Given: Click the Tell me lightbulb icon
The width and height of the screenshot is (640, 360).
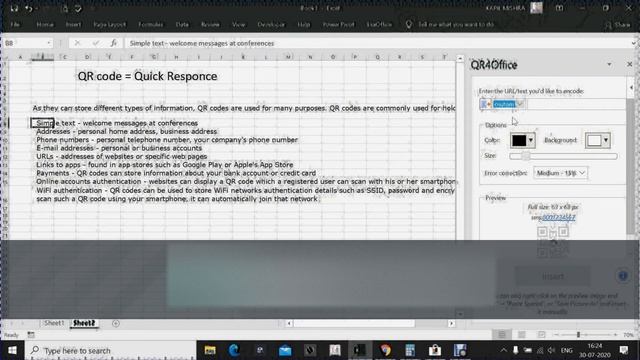Looking at the screenshot, I should (409, 24).
